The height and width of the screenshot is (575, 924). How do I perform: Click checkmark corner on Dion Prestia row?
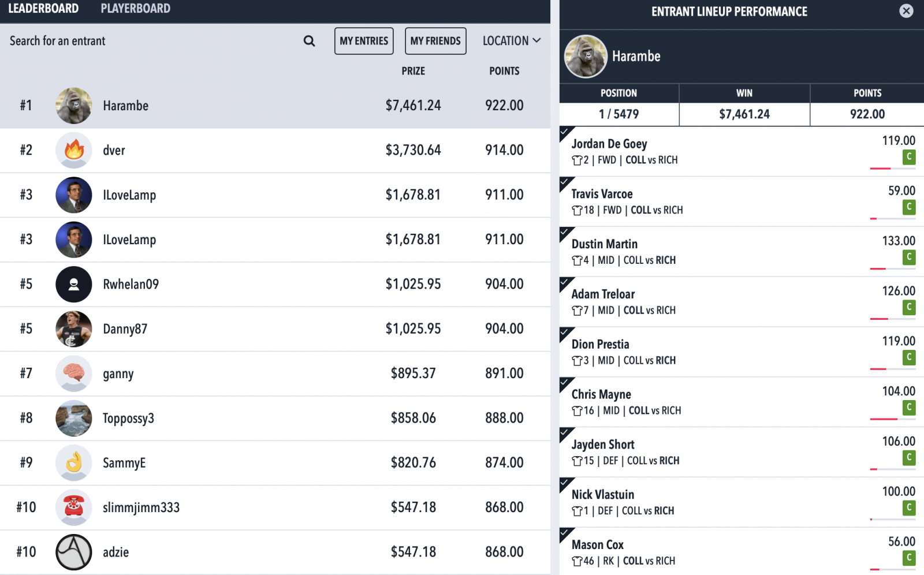(x=565, y=333)
